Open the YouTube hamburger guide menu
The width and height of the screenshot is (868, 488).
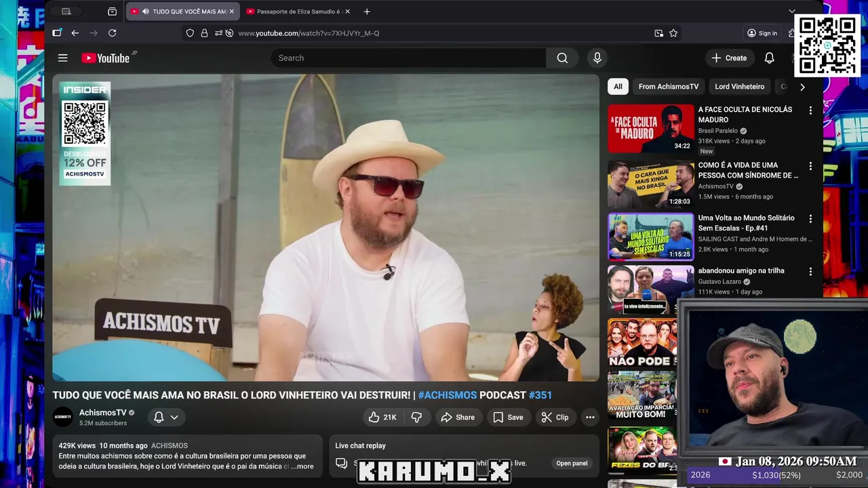pos(62,58)
